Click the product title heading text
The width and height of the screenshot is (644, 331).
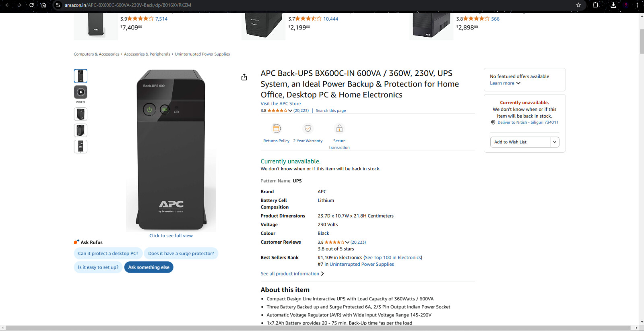(360, 84)
